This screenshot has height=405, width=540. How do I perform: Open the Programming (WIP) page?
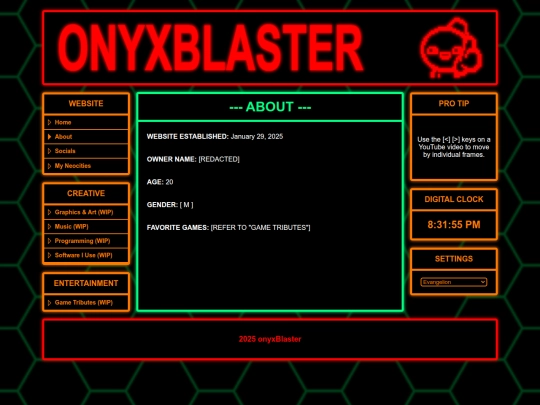point(82,241)
